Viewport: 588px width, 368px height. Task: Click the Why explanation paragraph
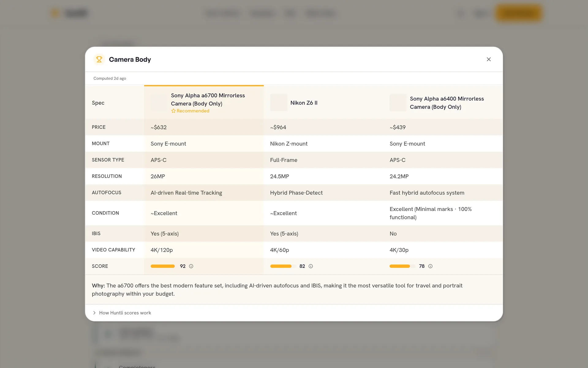[277, 289]
